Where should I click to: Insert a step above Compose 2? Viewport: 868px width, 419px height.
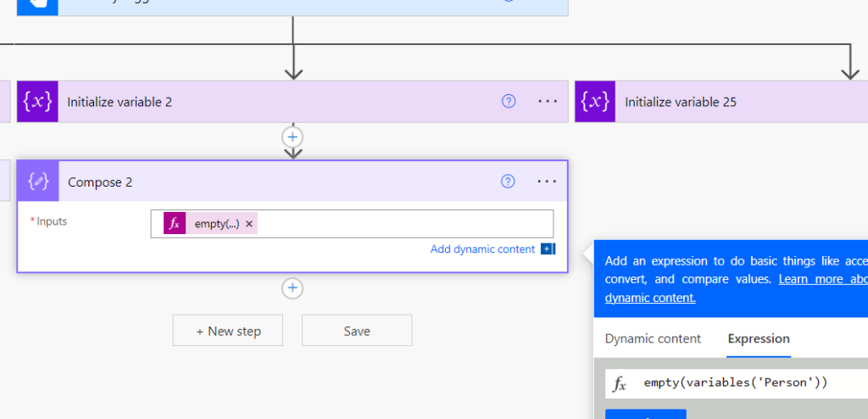(x=292, y=137)
